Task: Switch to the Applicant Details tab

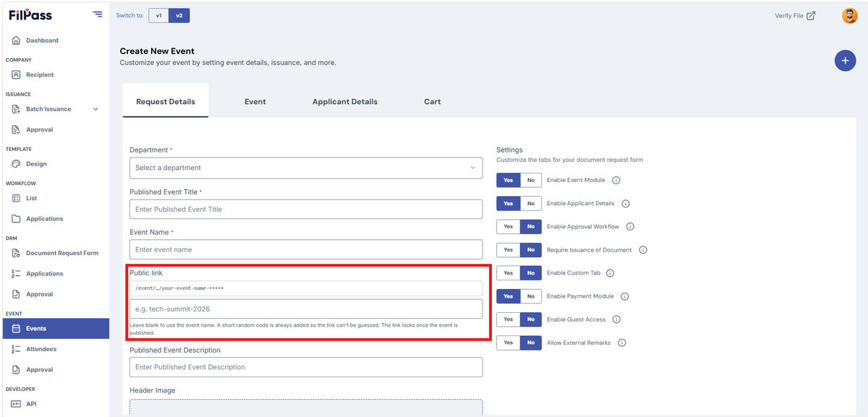Action: [345, 102]
